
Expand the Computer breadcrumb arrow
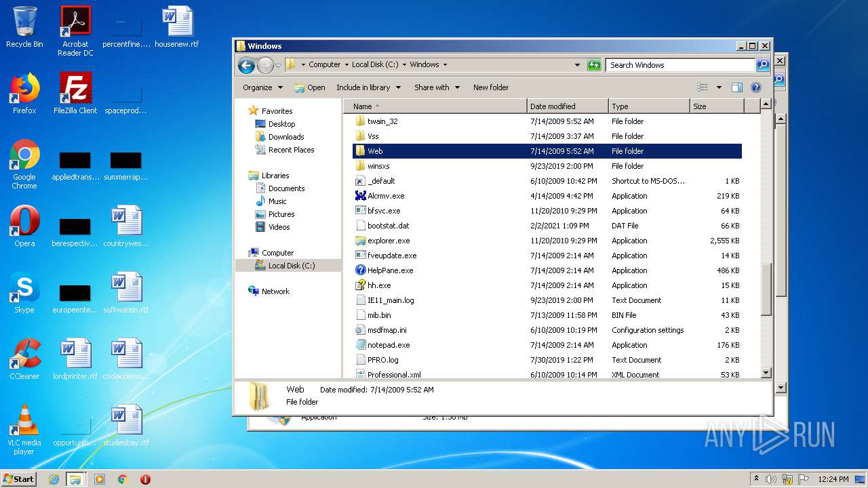(x=347, y=65)
